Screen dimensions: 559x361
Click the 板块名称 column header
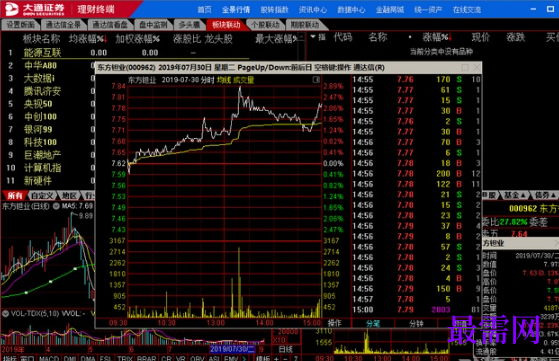[41, 38]
